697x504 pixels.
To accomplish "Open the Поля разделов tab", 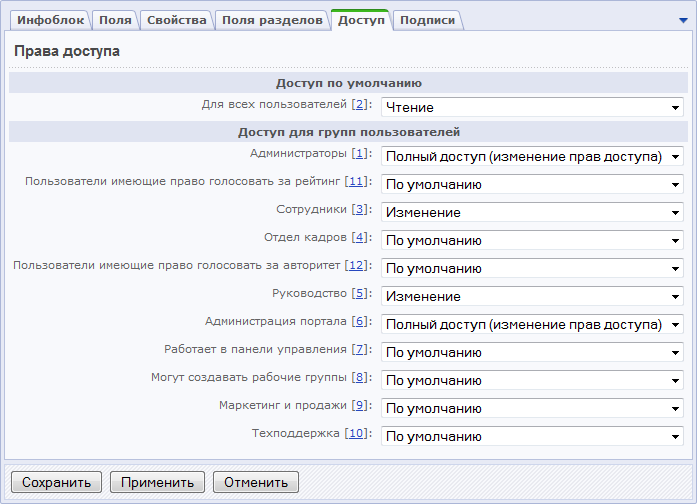I will click(x=272, y=20).
